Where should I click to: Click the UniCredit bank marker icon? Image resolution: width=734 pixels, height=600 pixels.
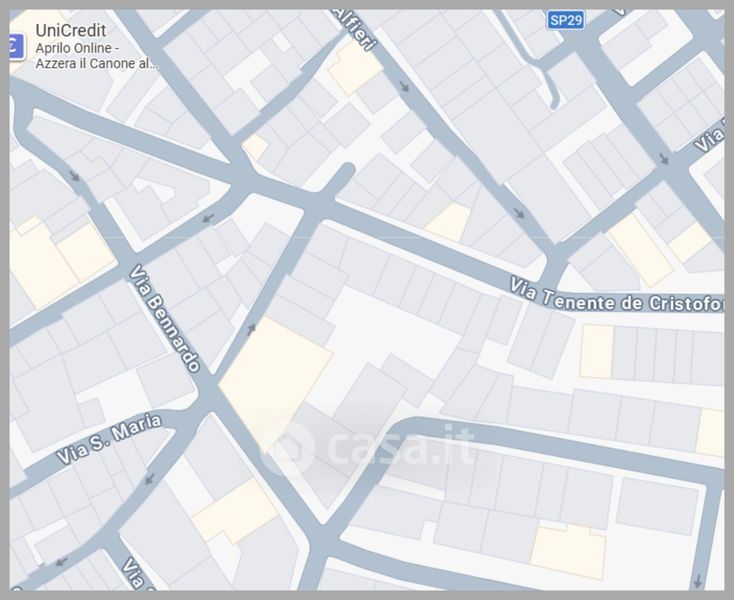[14, 44]
